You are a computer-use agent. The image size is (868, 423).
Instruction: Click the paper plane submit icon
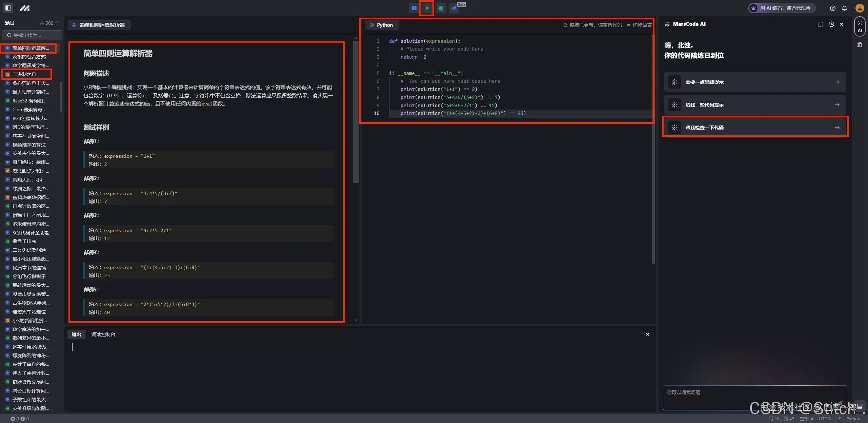point(454,8)
